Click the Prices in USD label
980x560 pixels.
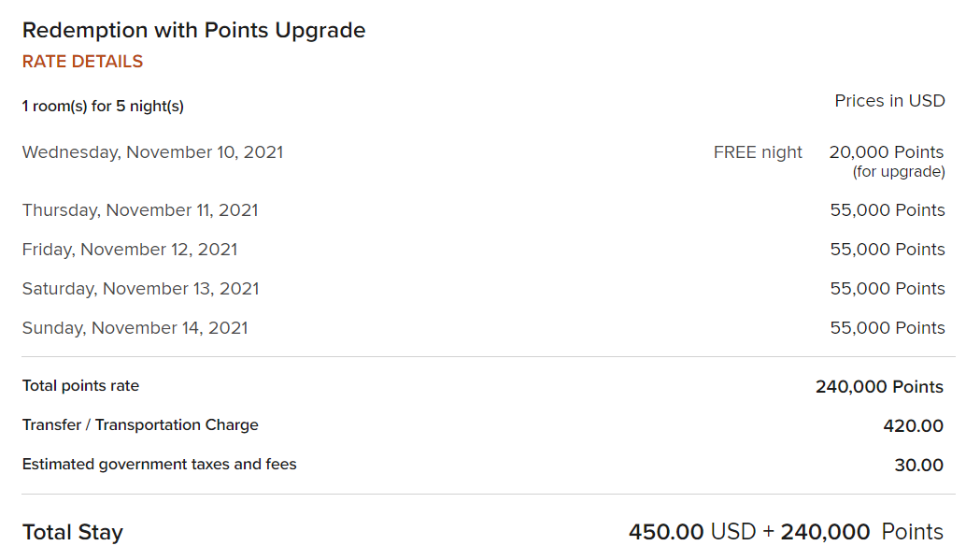pos(889,101)
